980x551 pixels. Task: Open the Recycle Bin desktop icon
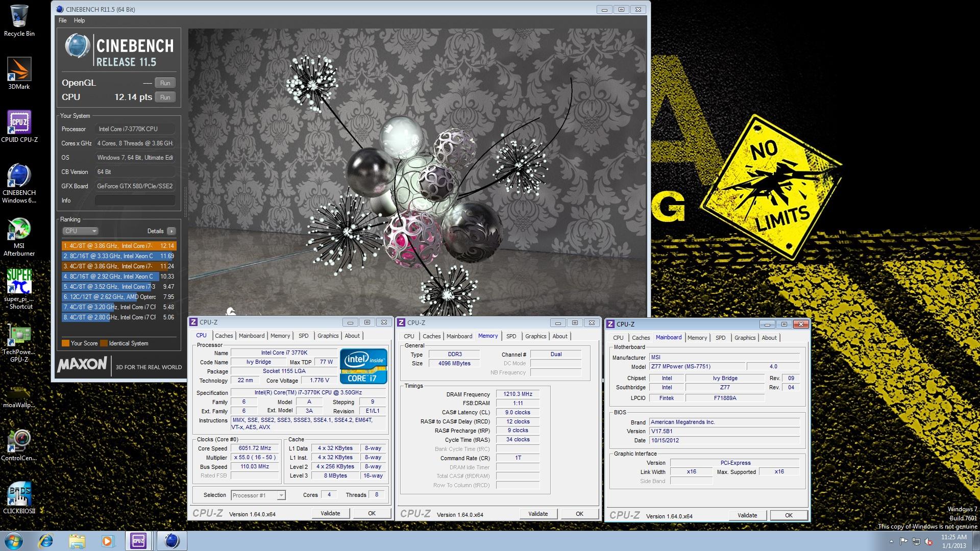point(19,20)
